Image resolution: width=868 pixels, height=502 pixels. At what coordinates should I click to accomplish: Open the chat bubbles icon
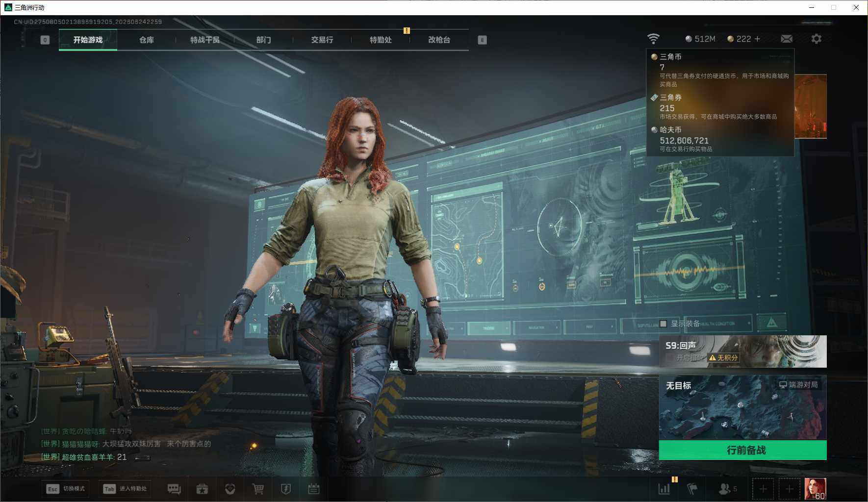[x=174, y=489]
